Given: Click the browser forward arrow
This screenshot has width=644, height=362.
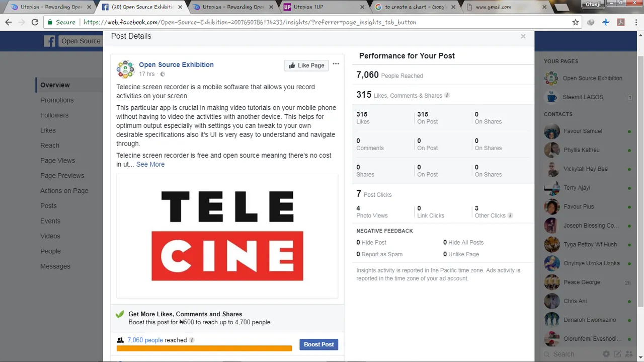Looking at the screenshot, I should [22, 22].
